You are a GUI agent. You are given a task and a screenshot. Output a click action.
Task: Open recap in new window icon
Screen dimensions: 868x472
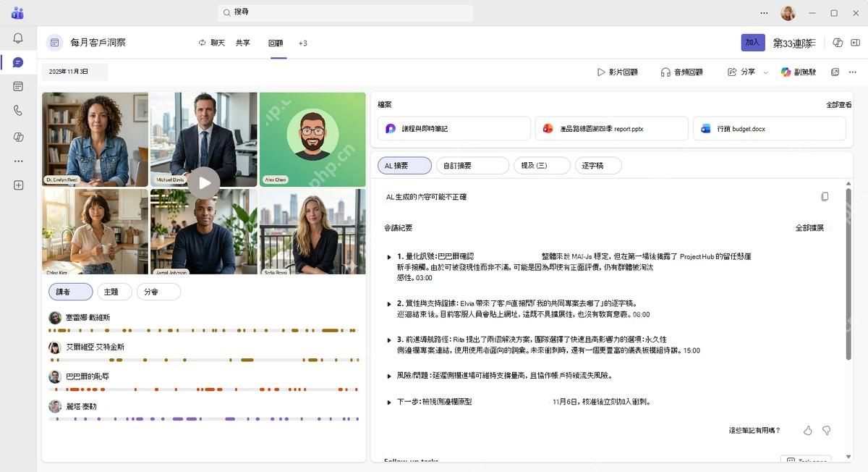pyautogui.click(x=835, y=72)
